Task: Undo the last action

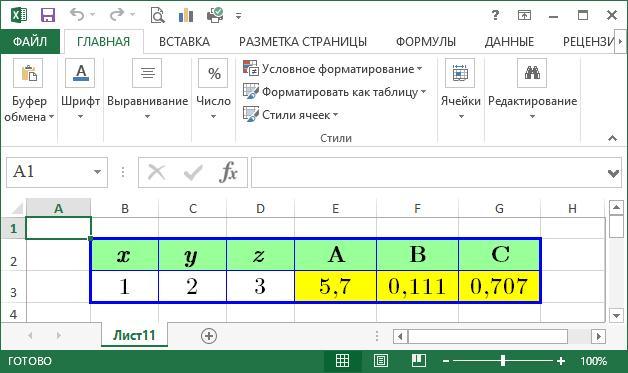Action: point(77,15)
